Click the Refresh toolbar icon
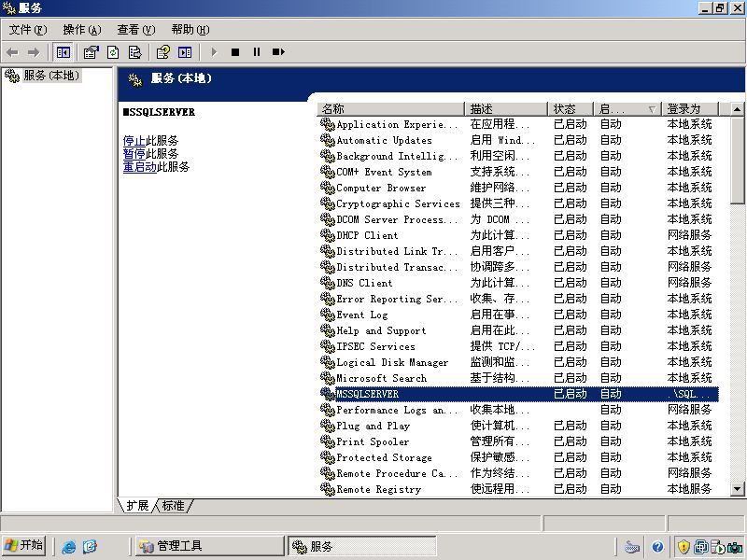The width and height of the screenshot is (747, 560). pos(113,52)
